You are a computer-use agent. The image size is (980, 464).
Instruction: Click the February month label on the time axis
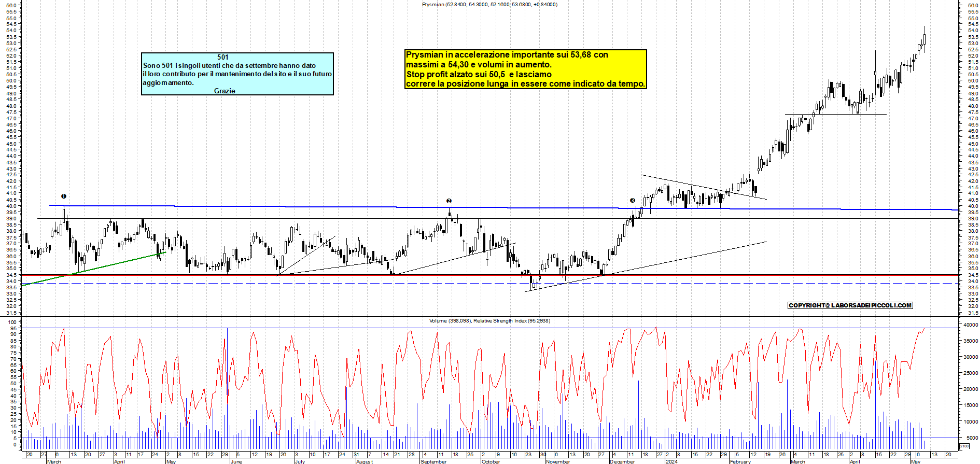click(740, 461)
